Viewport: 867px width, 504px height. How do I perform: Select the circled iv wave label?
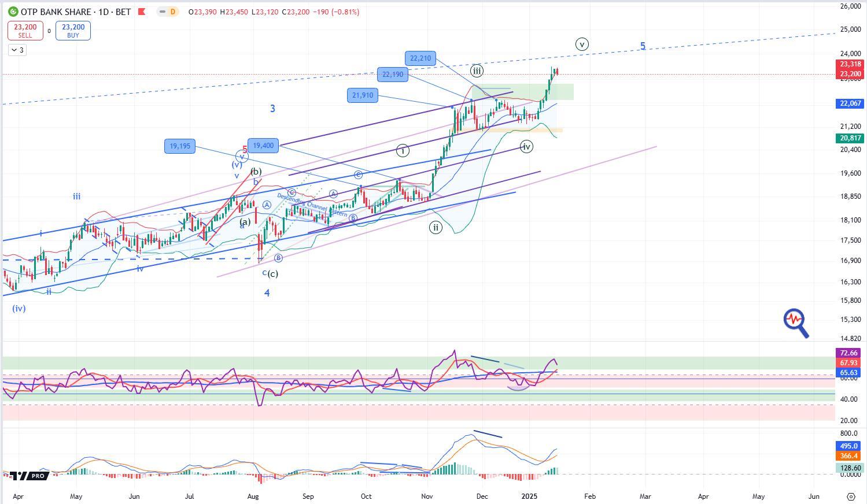point(526,146)
